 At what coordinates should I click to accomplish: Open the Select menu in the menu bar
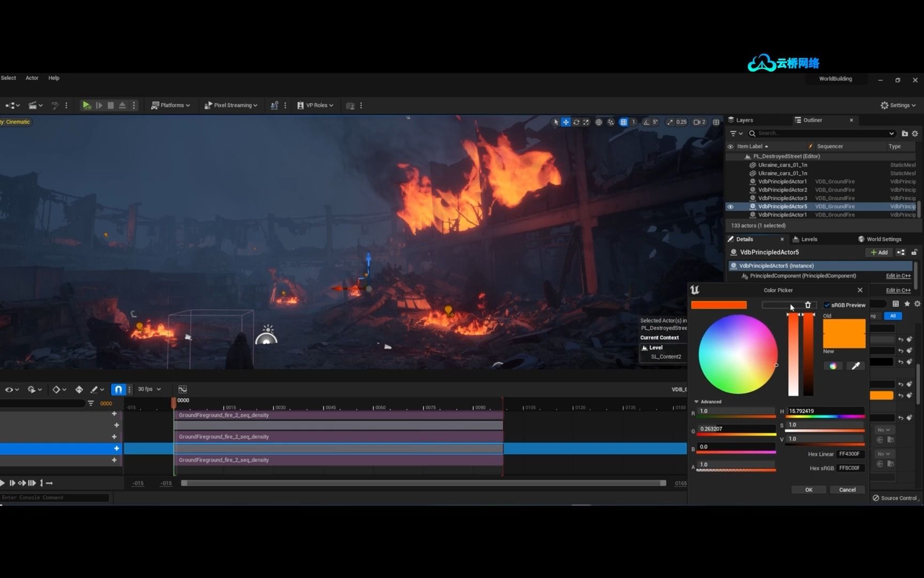click(x=8, y=78)
